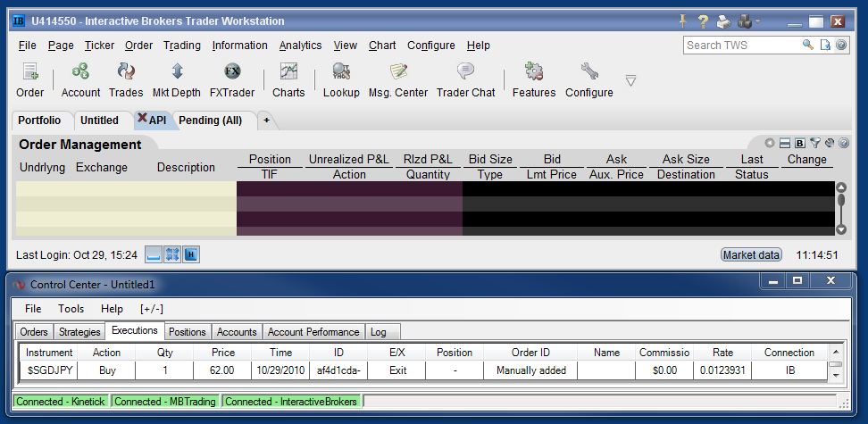The width and height of the screenshot is (868, 424).
Task: Click the round help icon in search box
Action: (841, 45)
